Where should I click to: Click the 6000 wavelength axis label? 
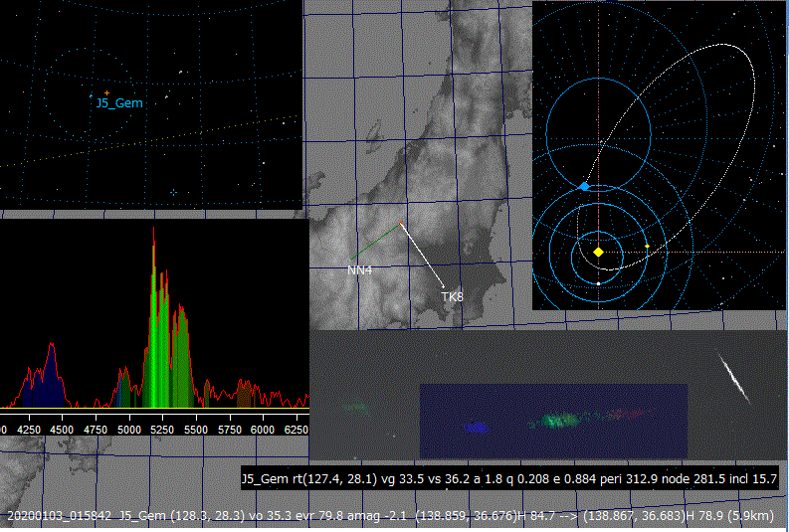[262, 429]
